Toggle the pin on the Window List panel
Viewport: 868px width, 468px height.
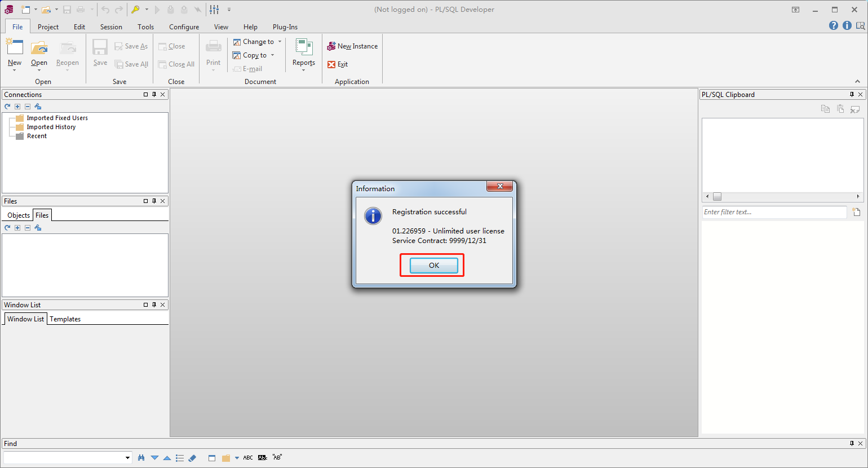tap(154, 304)
